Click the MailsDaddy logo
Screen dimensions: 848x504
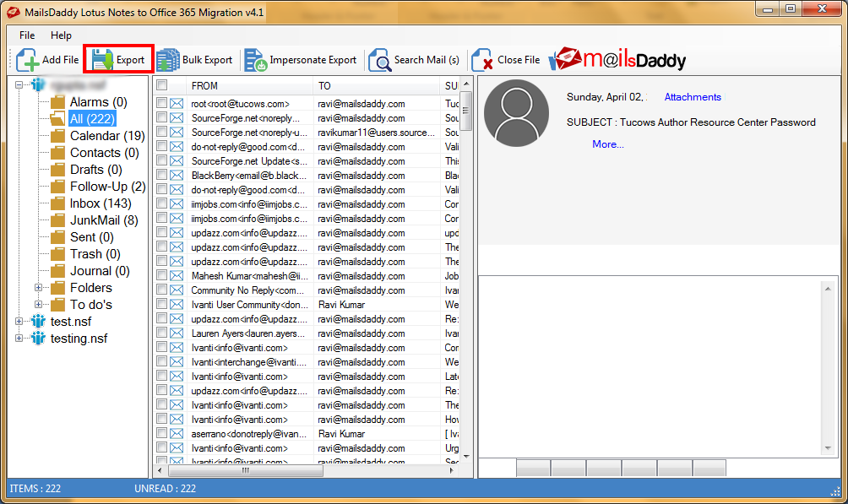617,59
